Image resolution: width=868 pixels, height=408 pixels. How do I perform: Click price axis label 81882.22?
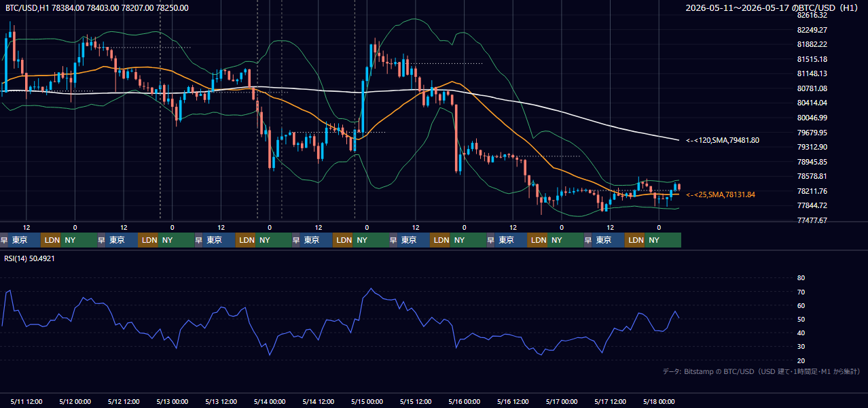click(x=812, y=44)
